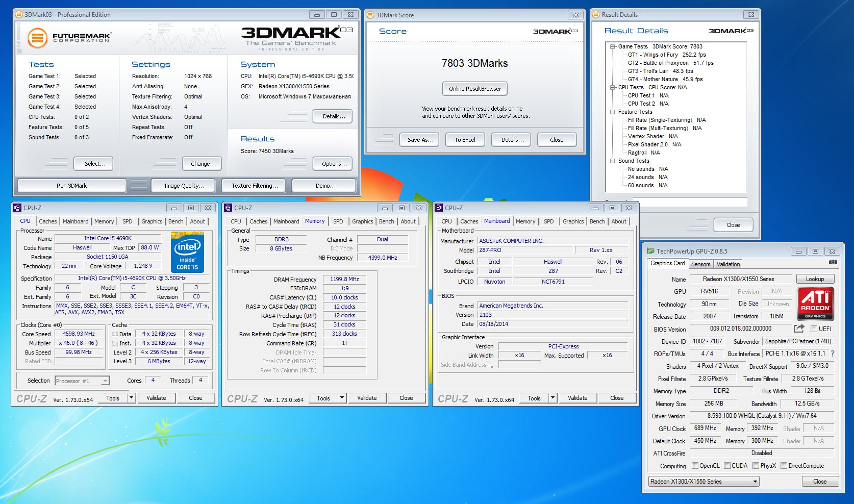Click the Demo button in 3DMark03
This screenshot has height=504, width=854.
pos(325,186)
